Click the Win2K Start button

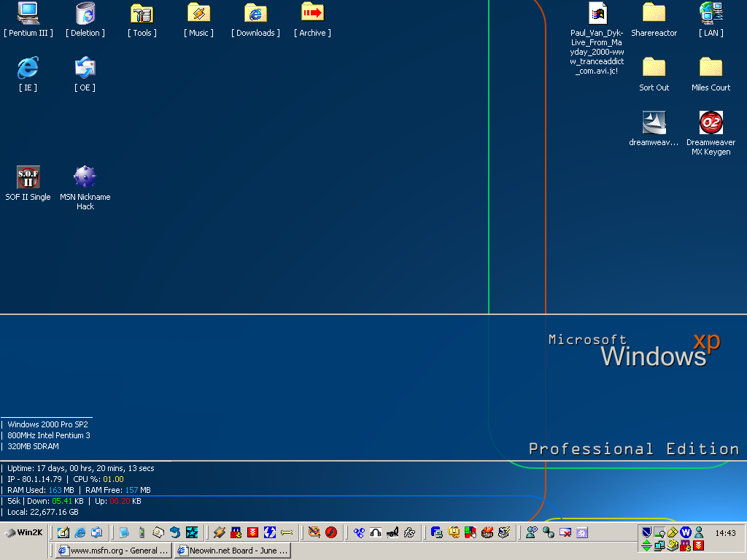[23, 532]
